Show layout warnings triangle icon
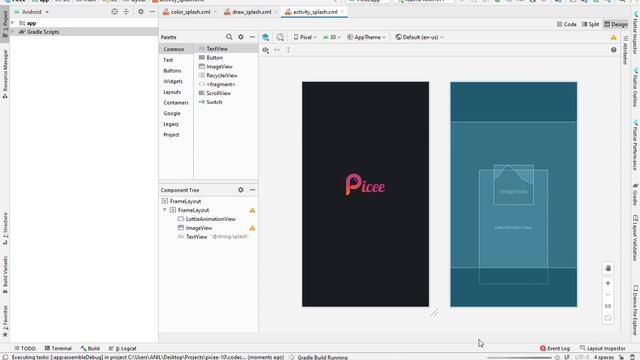The width and height of the screenshot is (640, 360). point(613,37)
